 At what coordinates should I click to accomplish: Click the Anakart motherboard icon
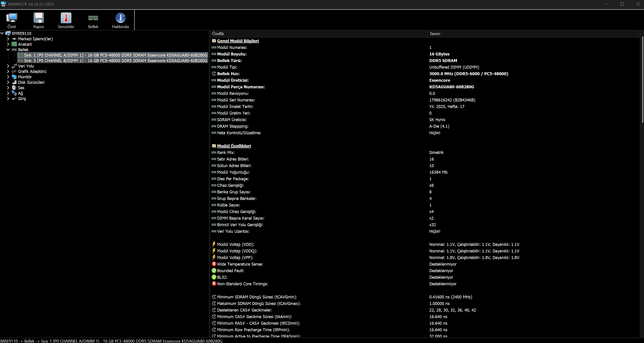[x=14, y=44]
